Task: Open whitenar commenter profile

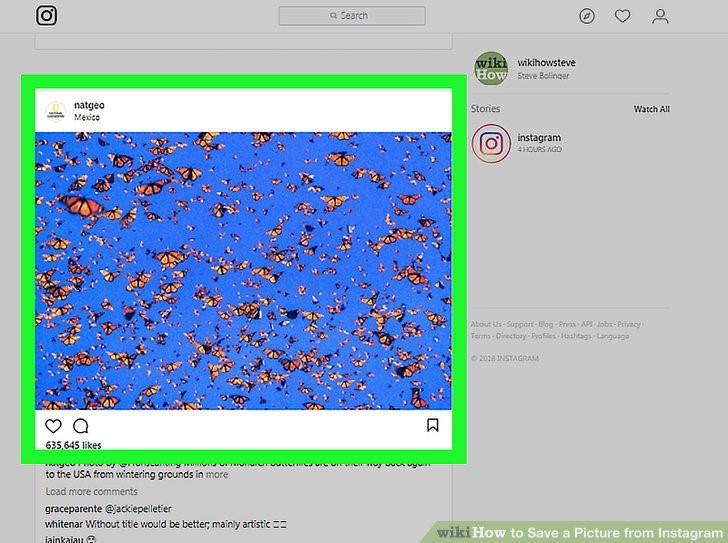Action: 64,524
